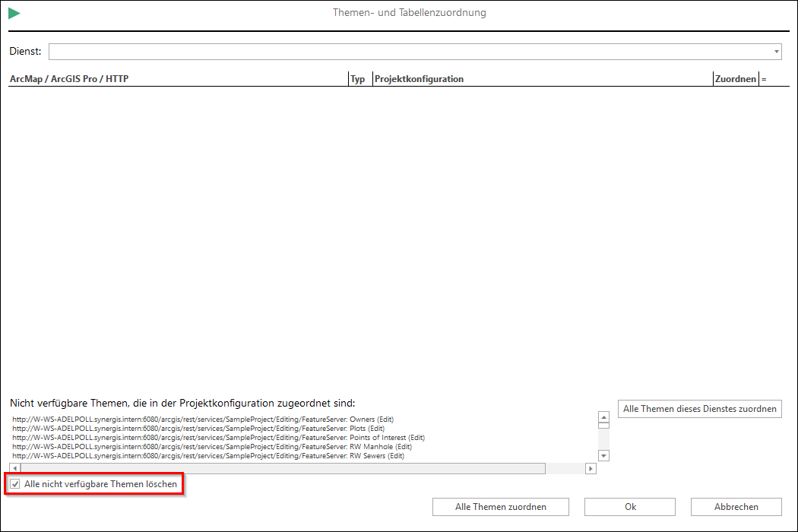This screenshot has height=532, width=798.
Task: Click the Zuordnen column header
Action: click(x=735, y=79)
